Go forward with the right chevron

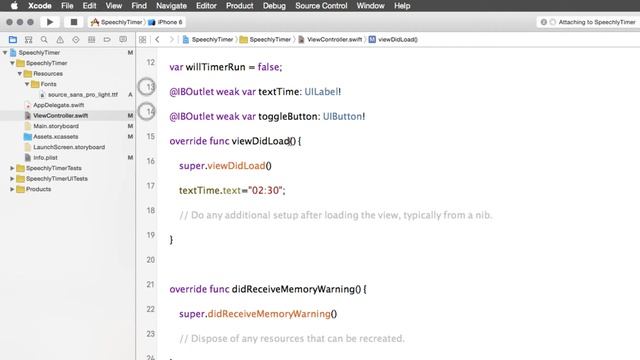pyautogui.click(x=171, y=40)
